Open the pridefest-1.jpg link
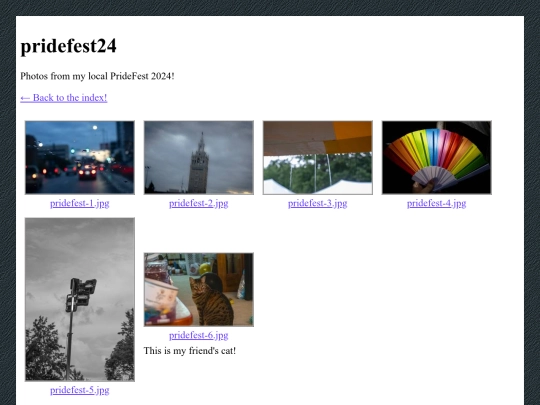Viewport: 540px width, 405px height. point(80,203)
